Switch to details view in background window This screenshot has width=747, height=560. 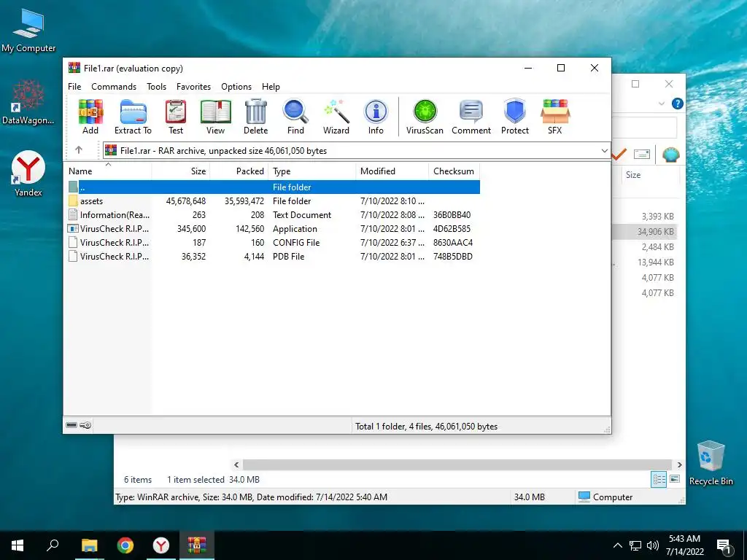[659, 480]
